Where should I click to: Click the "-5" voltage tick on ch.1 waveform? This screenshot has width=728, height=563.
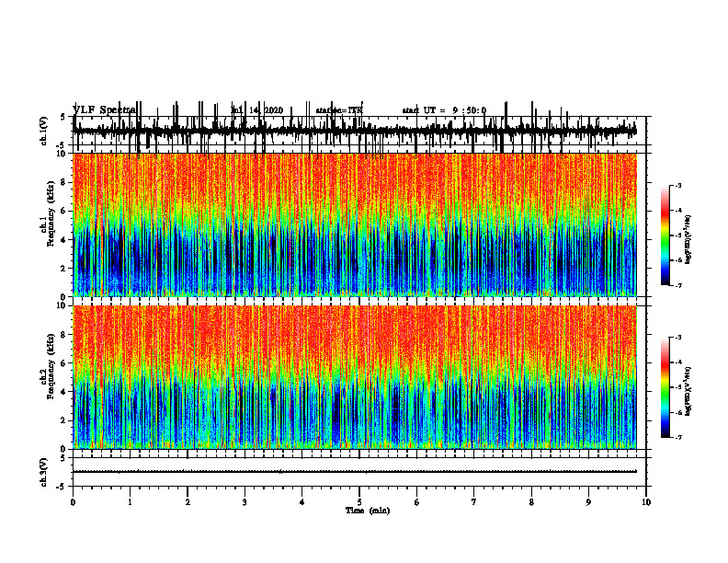pyautogui.click(x=61, y=145)
